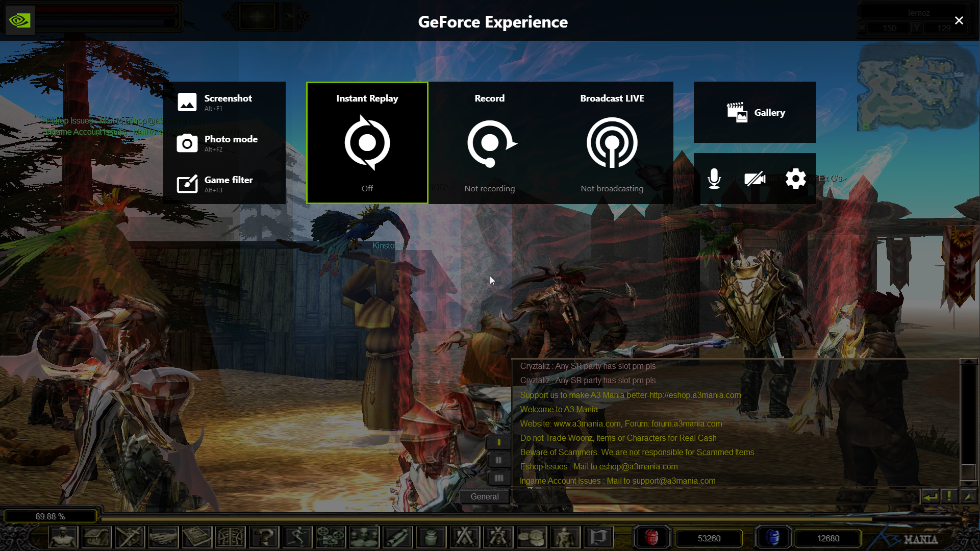Click the gate icon in game toolbar
The width and height of the screenshot is (980, 551).
(x=231, y=537)
